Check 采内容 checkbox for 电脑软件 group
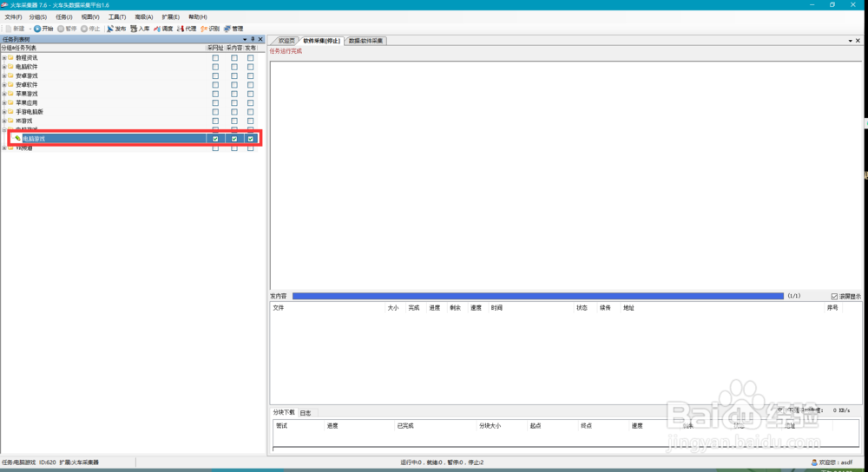The width and height of the screenshot is (868, 472). 234,67
